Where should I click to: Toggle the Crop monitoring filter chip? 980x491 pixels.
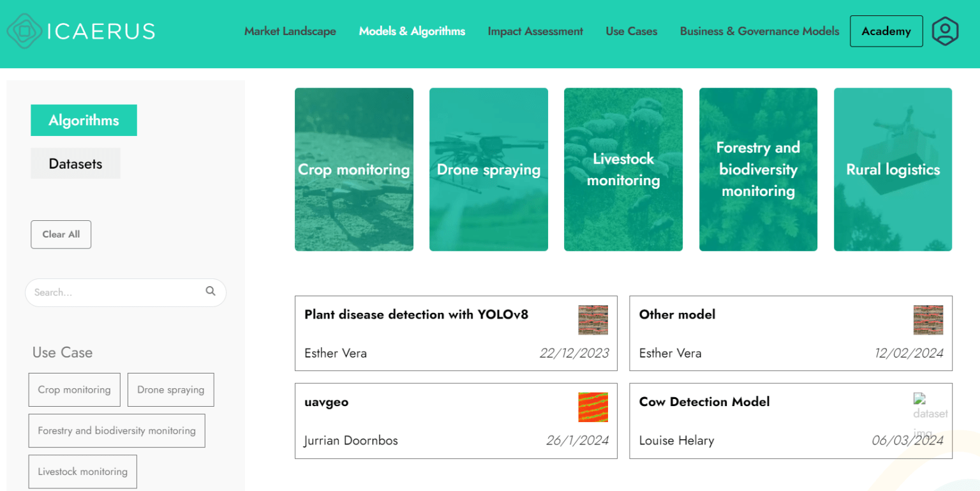coord(74,389)
